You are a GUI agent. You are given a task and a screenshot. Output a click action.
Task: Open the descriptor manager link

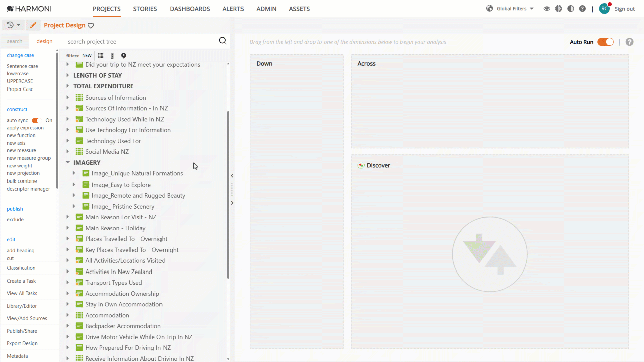tap(28, 189)
